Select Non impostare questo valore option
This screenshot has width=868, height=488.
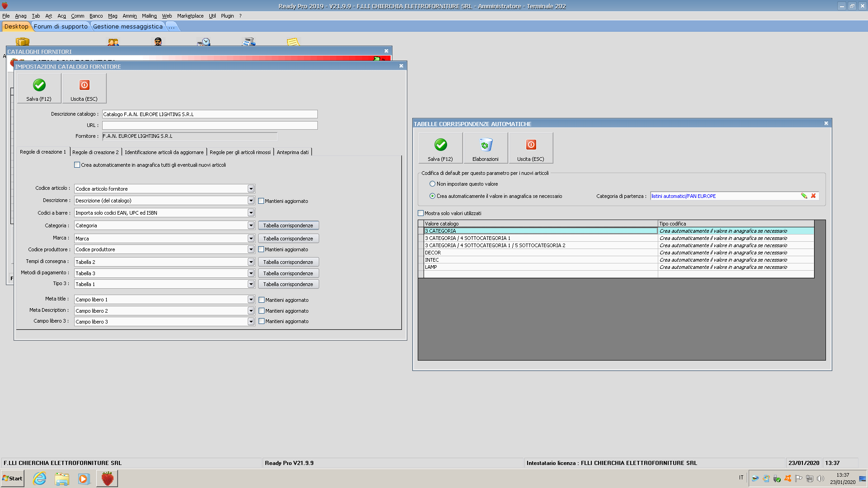pyautogui.click(x=432, y=184)
